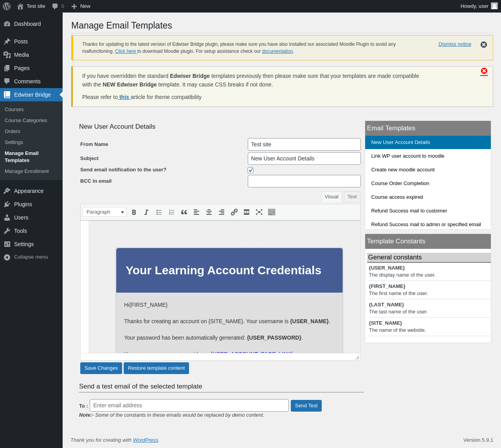The height and width of the screenshot is (448, 501).
Task: Follow the 'Click here' Moodle plugin link
Action: click(x=126, y=51)
